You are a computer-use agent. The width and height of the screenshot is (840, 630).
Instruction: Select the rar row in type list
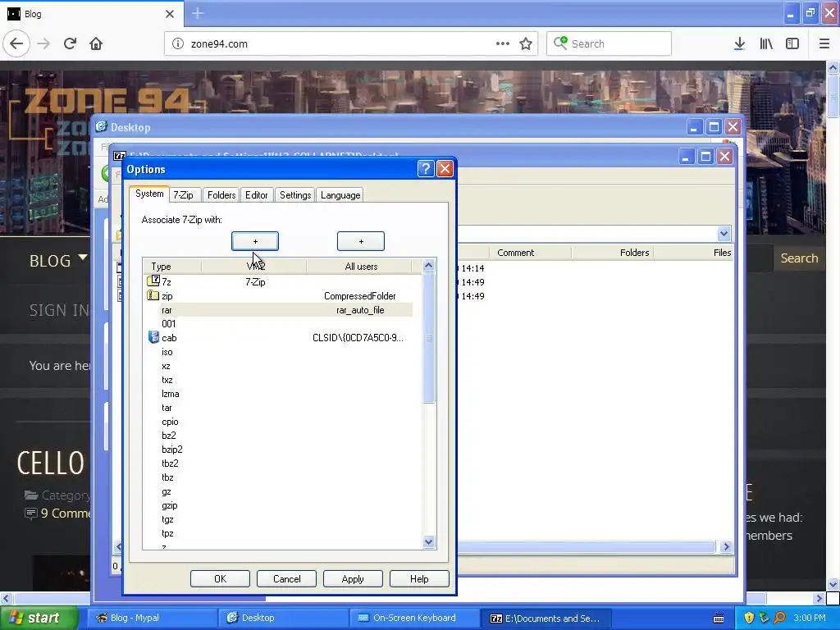pos(279,309)
